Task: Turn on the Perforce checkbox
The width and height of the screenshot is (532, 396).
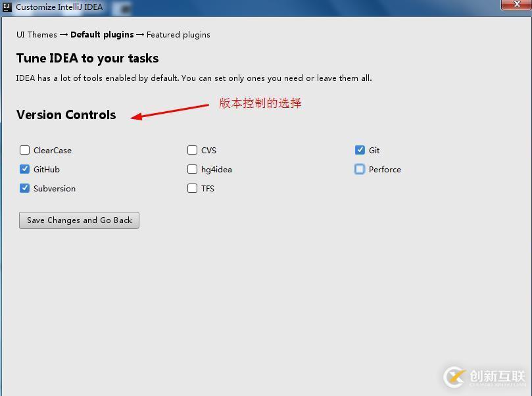Action: tap(360, 169)
